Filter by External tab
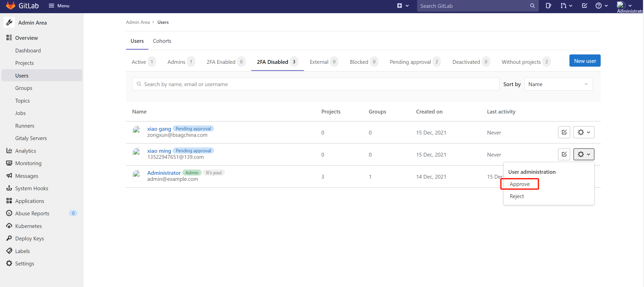Viewport: 644px width, 287px height. click(x=324, y=62)
